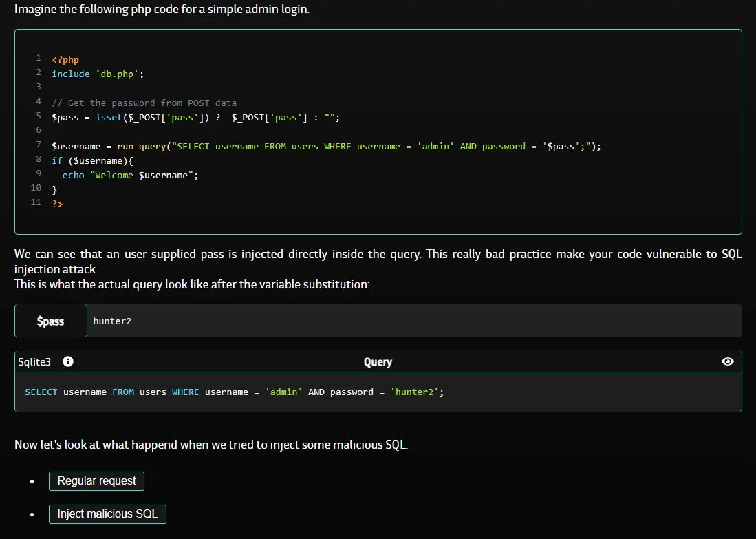756x539 pixels.
Task: Click the info icon beside Sqlite3
Action: coord(68,361)
